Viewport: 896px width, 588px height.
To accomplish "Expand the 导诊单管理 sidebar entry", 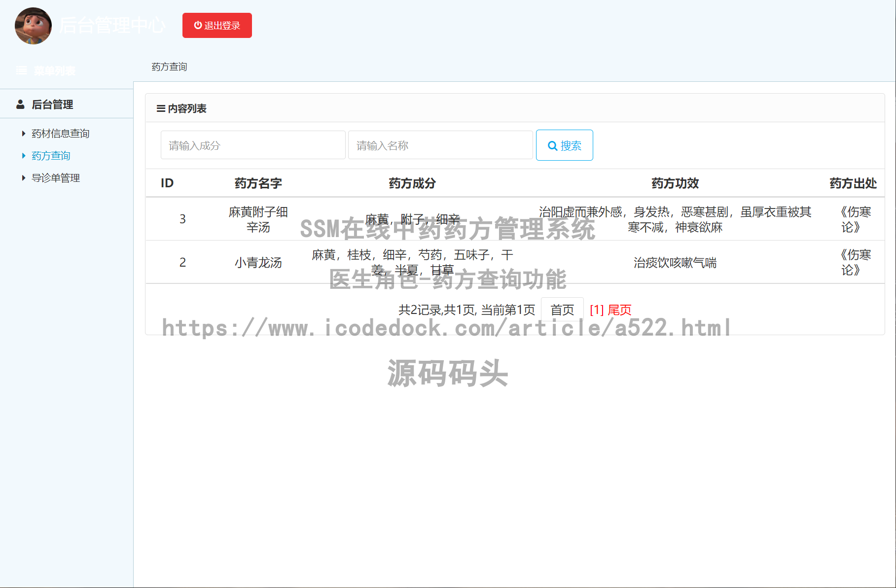I will click(x=56, y=177).
